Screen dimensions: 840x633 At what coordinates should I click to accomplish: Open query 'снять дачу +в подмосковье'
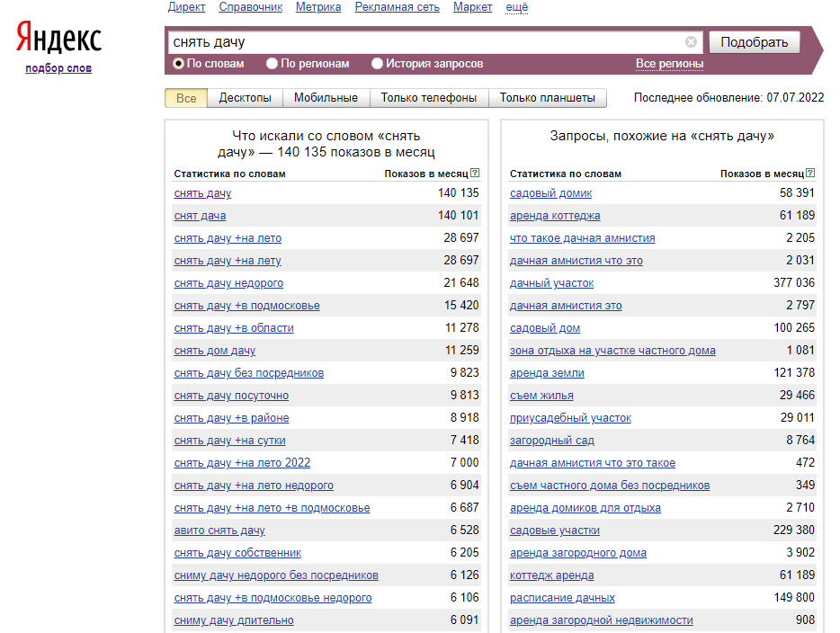coord(247,306)
